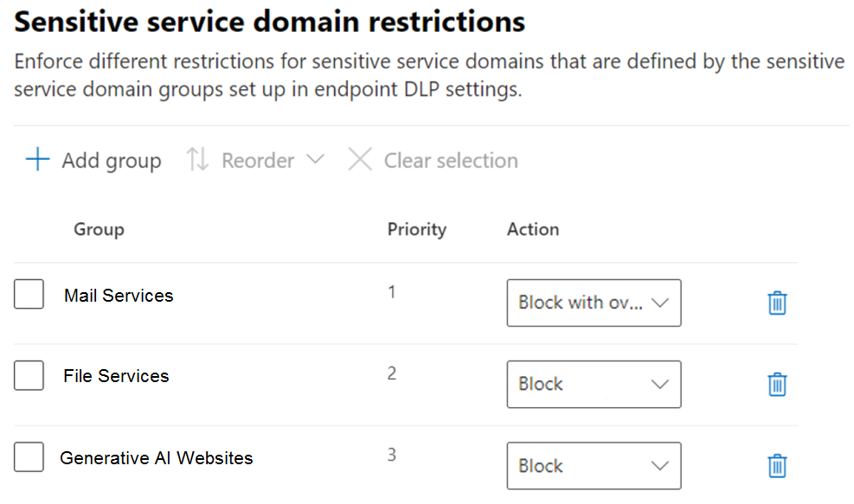Image resolution: width=854 pixels, height=504 pixels.
Task: Click the Clear selection text
Action: click(x=451, y=161)
